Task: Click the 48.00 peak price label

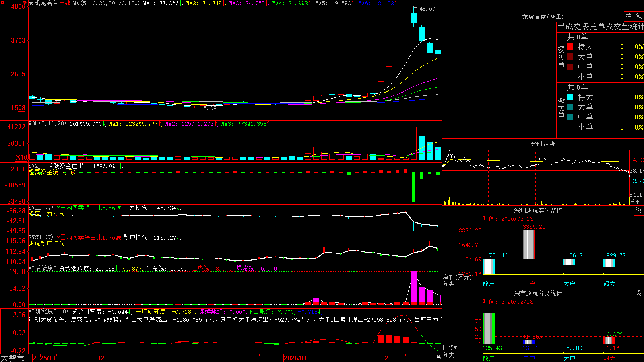Action: tap(427, 9)
